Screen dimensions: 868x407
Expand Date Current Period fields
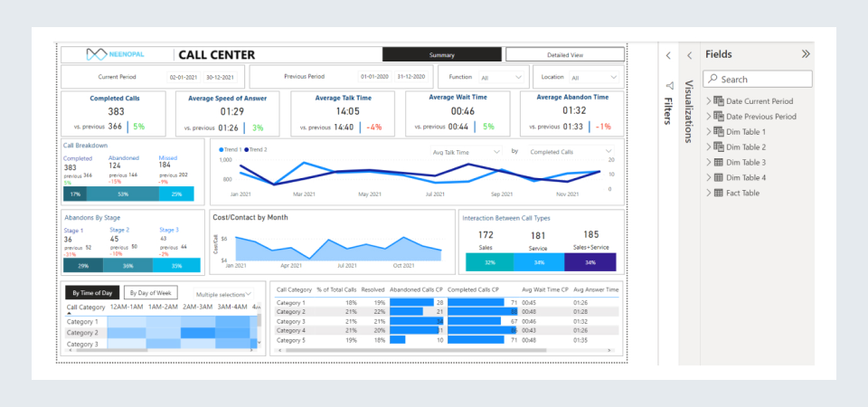(709, 100)
